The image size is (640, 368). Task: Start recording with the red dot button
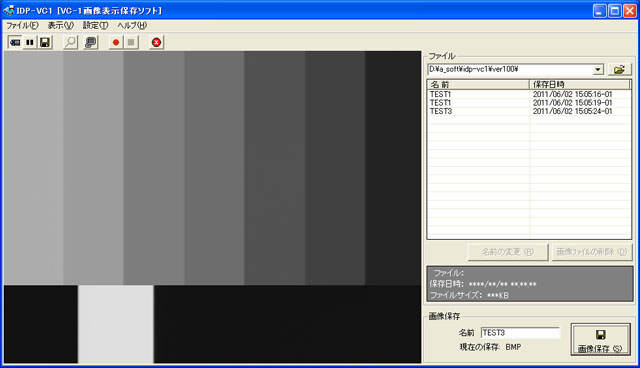click(x=116, y=42)
